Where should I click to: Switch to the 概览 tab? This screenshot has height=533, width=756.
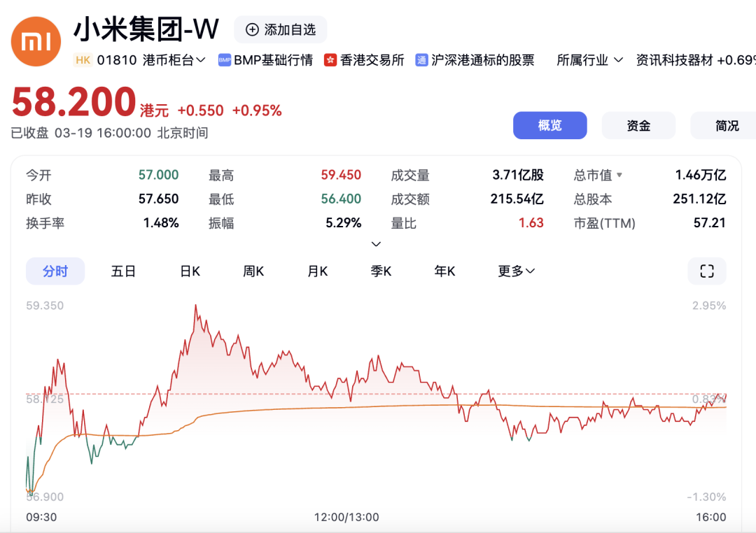coord(550,125)
